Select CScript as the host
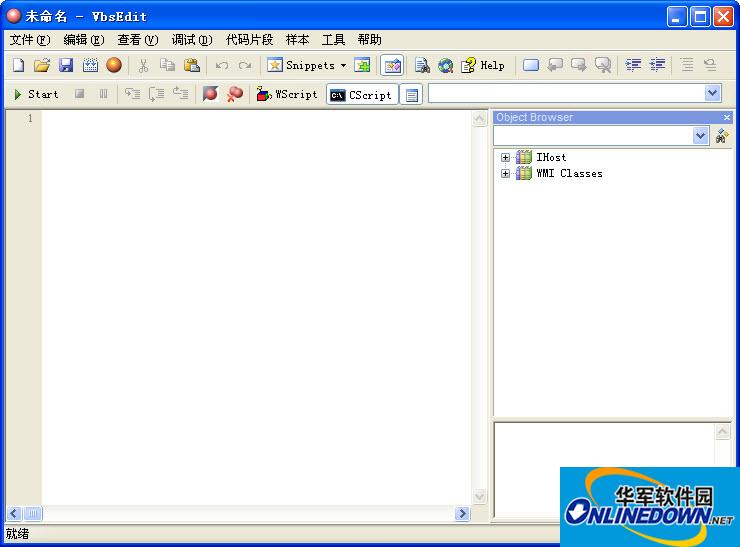740x547 pixels. pos(362,95)
